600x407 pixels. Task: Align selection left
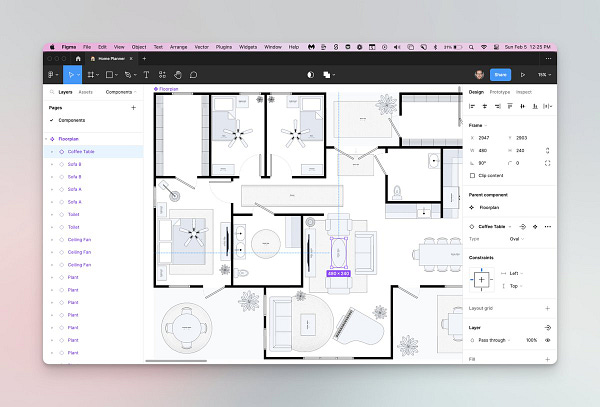(x=472, y=106)
